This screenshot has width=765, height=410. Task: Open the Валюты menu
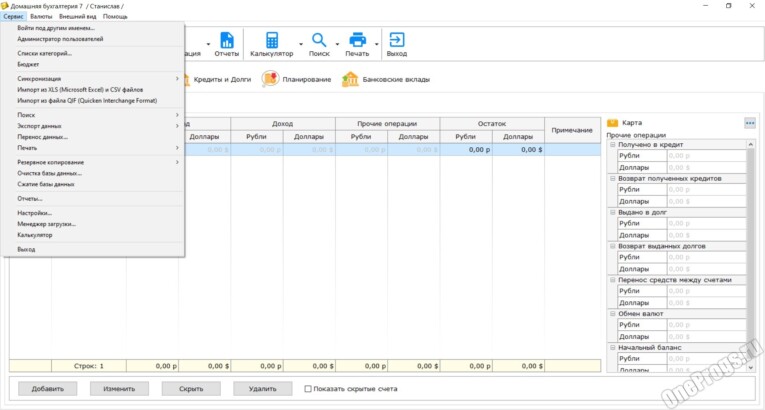click(x=41, y=17)
